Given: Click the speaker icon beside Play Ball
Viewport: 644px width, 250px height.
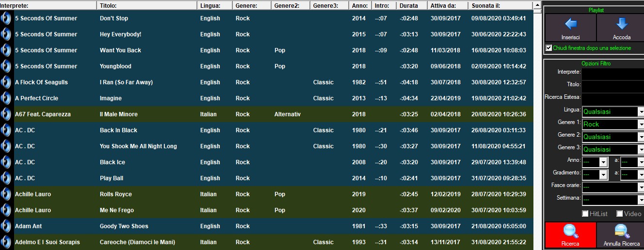Looking at the screenshot, I should tap(6, 178).
